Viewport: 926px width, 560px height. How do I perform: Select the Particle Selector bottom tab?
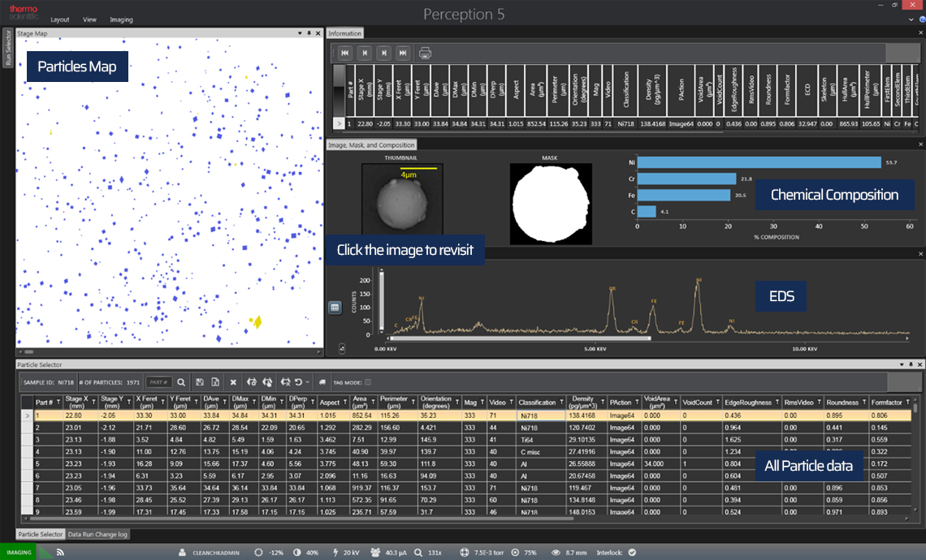[40, 534]
